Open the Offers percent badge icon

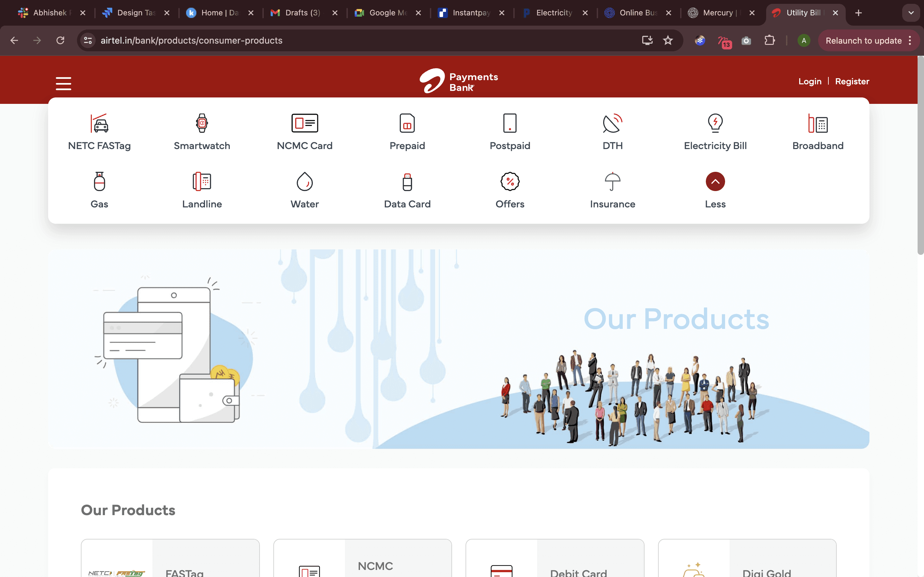[x=510, y=182]
